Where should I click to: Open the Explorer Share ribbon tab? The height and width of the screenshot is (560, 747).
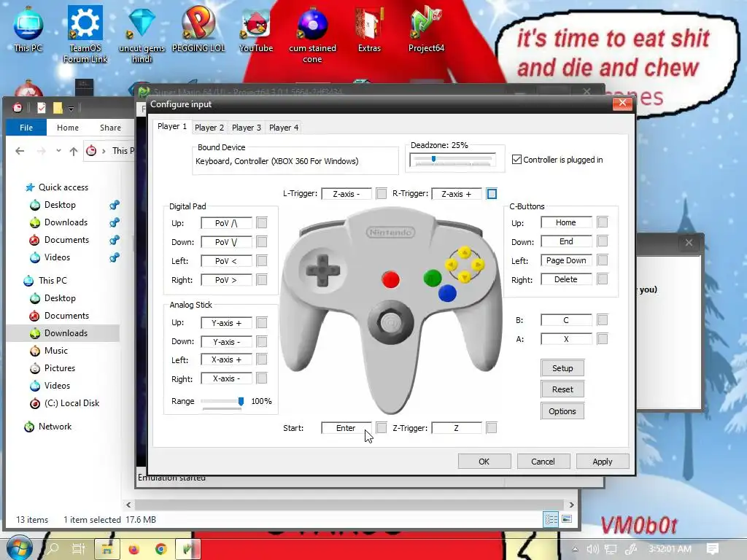click(x=110, y=128)
